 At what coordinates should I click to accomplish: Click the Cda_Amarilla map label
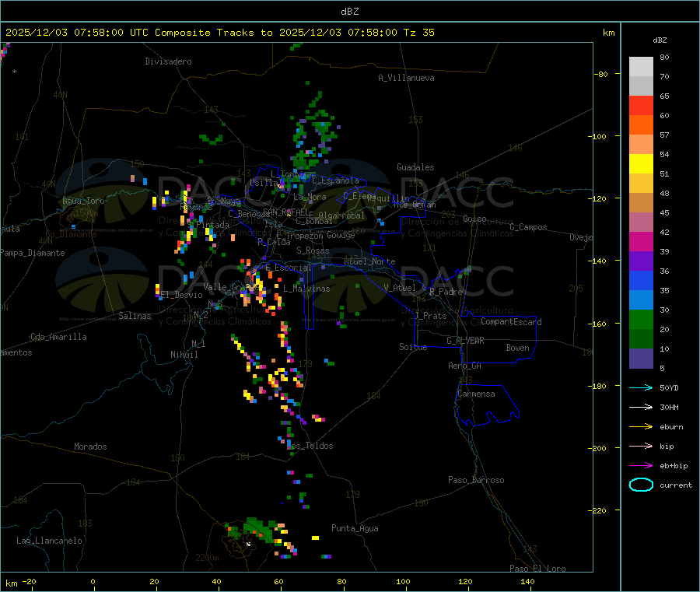click(x=58, y=337)
